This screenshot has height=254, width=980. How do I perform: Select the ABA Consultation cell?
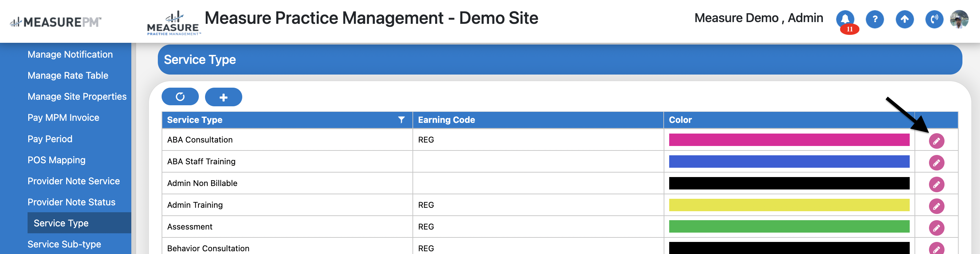click(287, 140)
